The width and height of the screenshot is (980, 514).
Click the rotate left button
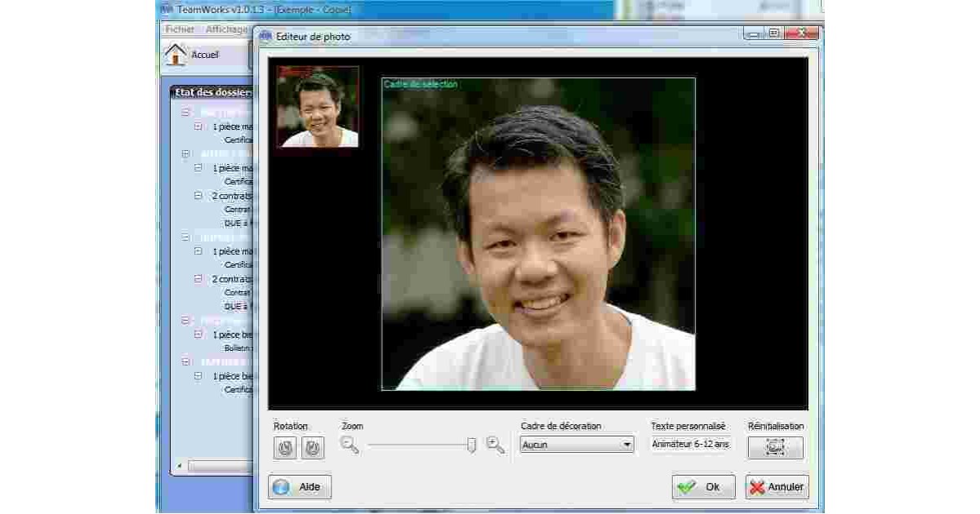(x=285, y=448)
